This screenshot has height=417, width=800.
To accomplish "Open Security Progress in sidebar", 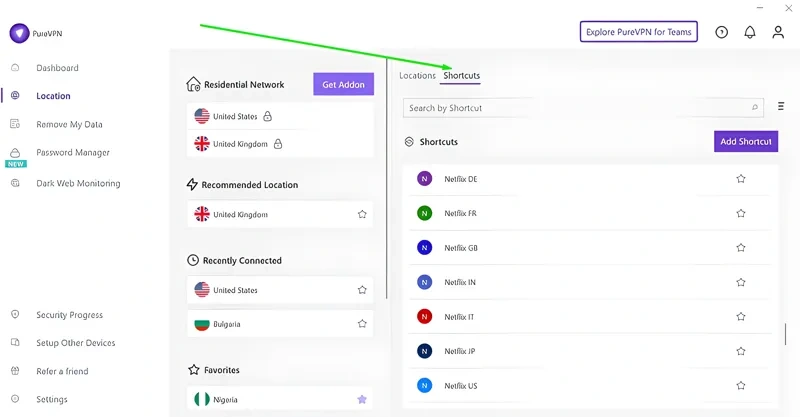I will [69, 315].
